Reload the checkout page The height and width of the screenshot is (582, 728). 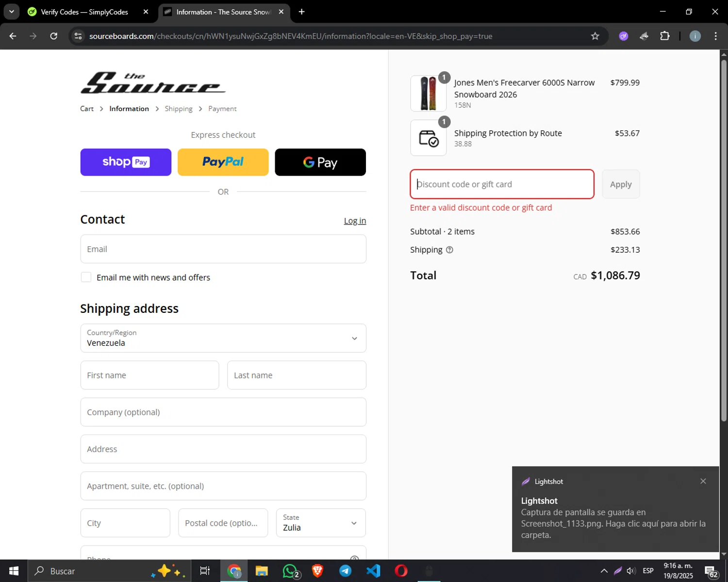click(x=54, y=36)
